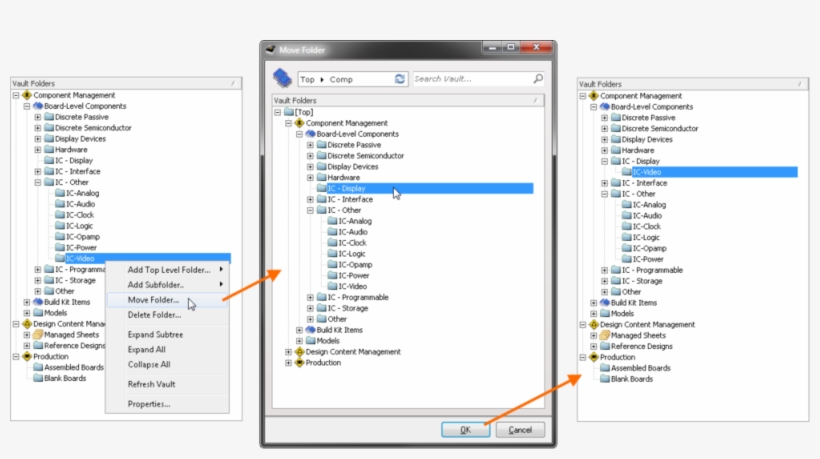Image resolution: width=820 pixels, height=459 pixels.
Task: Click the search magnifier in Search Vault field
Action: [538, 79]
